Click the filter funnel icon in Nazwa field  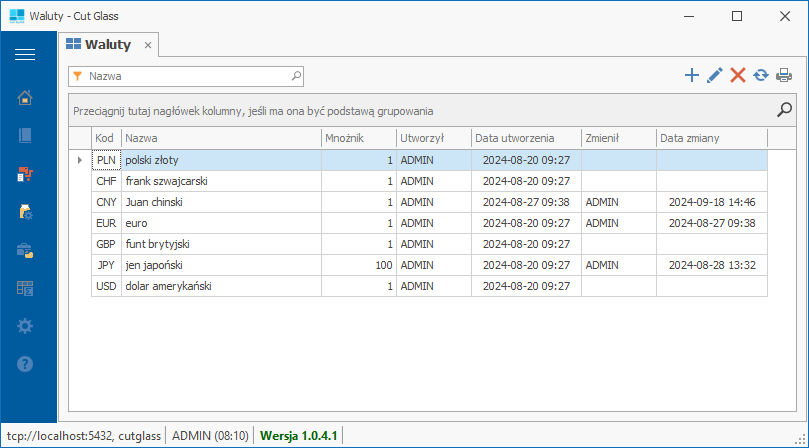pyautogui.click(x=78, y=75)
